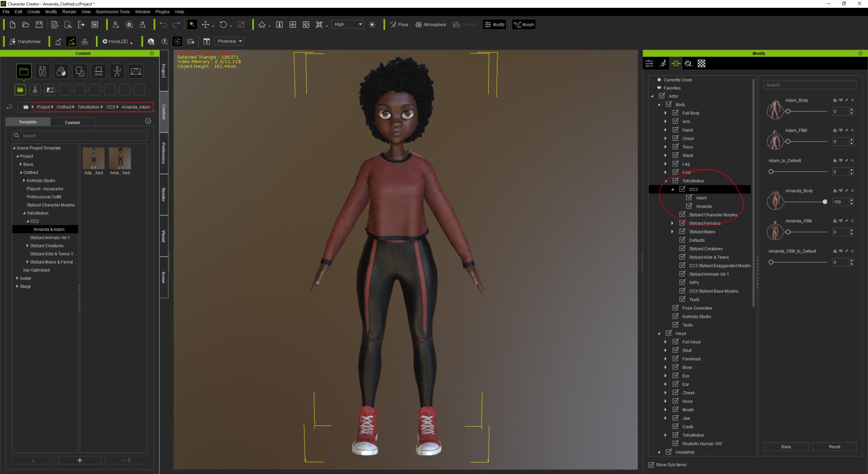The height and width of the screenshot is (474, 868).
Task: Expand the Stylized Creatures folder in Content tree
Action: point(27,246)
